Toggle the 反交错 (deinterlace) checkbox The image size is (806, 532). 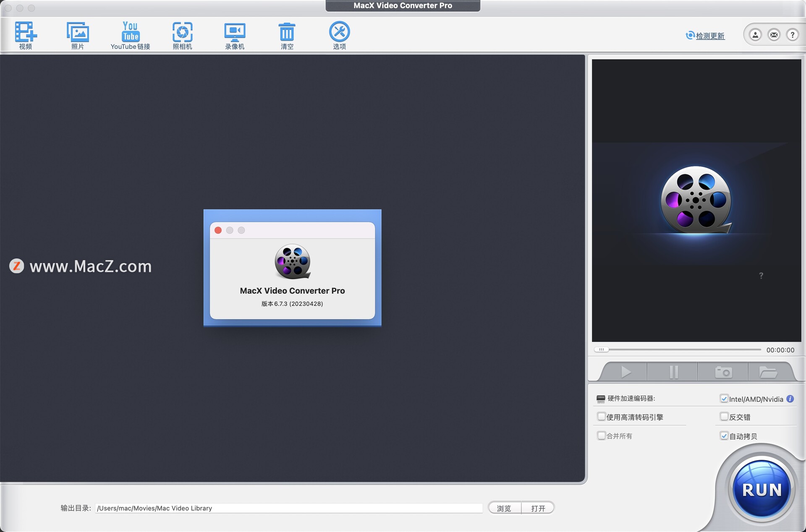724,416
